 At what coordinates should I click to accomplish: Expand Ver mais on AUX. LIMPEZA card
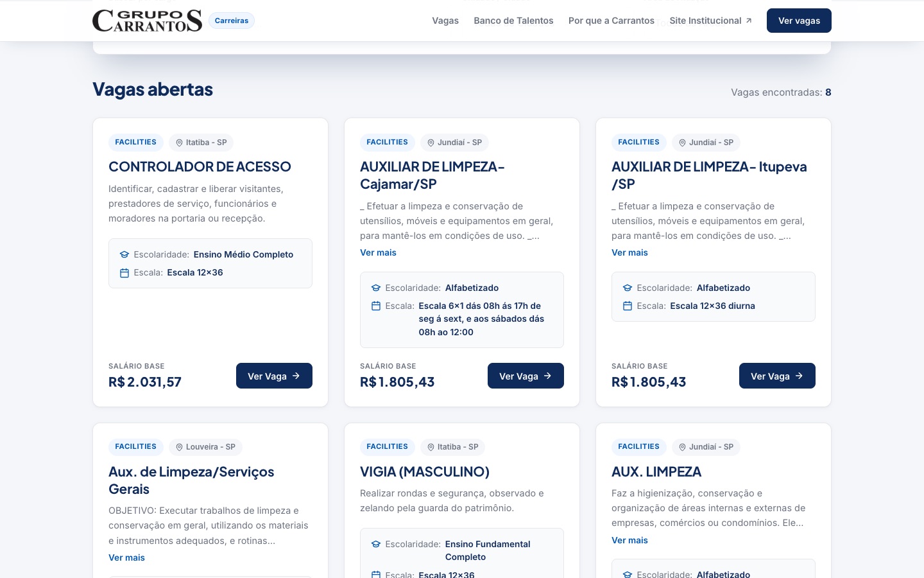[x=629, y=540]
